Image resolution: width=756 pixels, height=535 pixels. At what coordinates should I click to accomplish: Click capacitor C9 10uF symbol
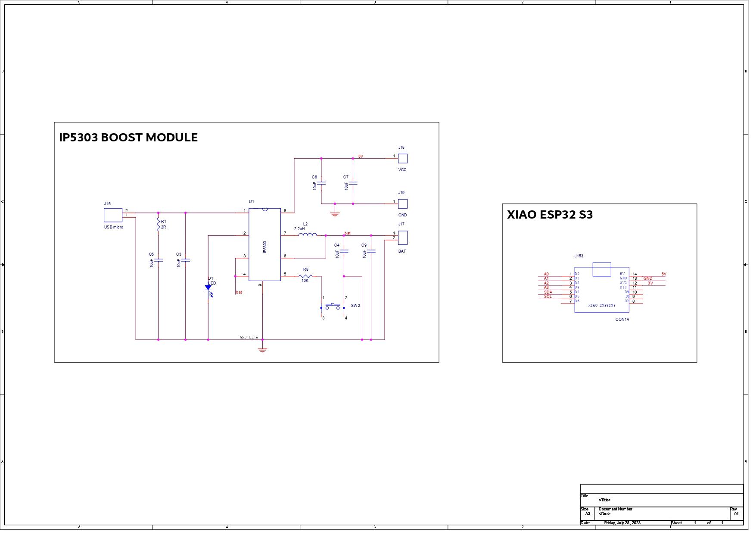(370, 251)
